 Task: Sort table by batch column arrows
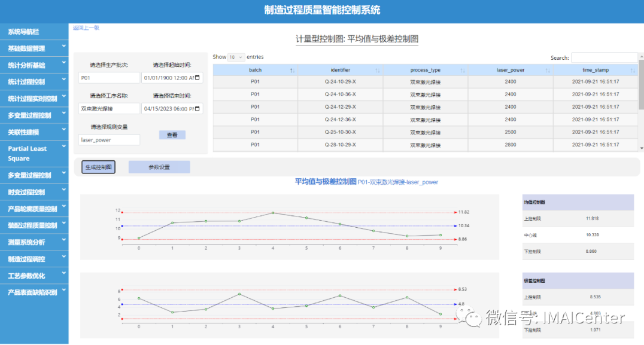[292, 71]
